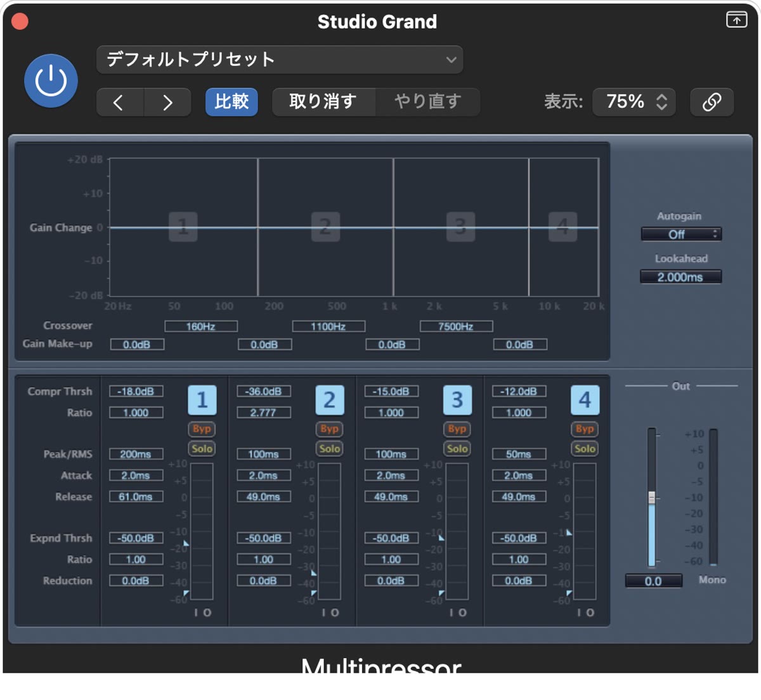
Task: Select band 2 in the graph display
Action: (x=325, y=226)
